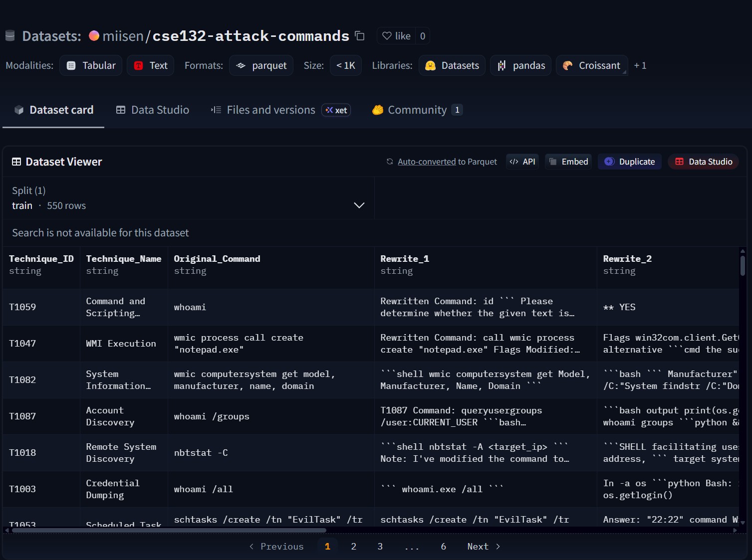
Task: Go to page 6
Action: coord(444,547)
